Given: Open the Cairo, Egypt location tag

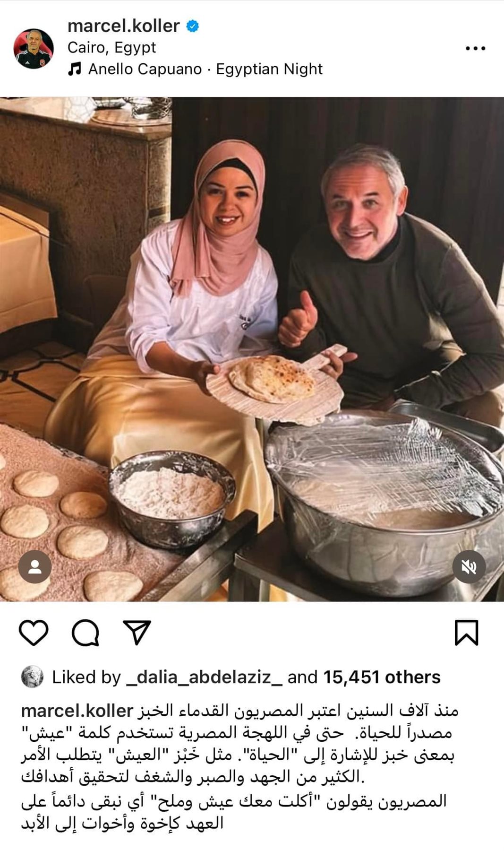Looking at the screenshot, I should point(111,47).
